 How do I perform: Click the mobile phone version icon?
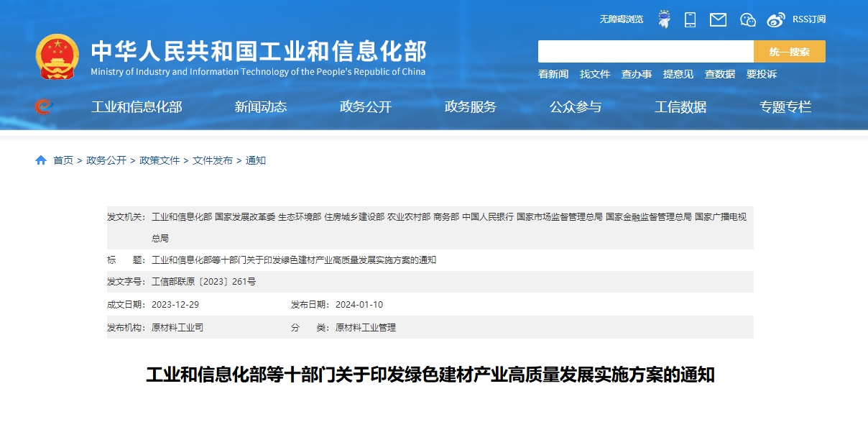(691, 19)
